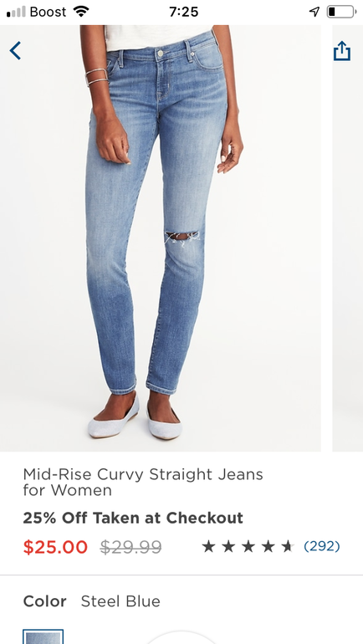The height and width of the screenshot is (644, 363).
Task: Tap the Wi-Fi status icon
Action: [81, 12]
